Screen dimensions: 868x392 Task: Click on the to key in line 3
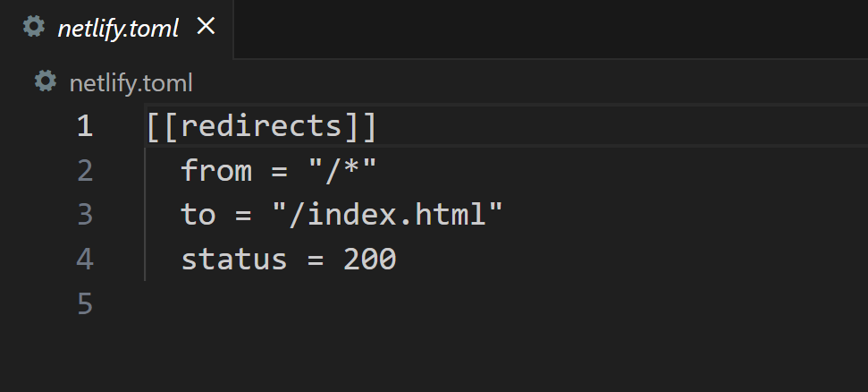click(198, 215)
